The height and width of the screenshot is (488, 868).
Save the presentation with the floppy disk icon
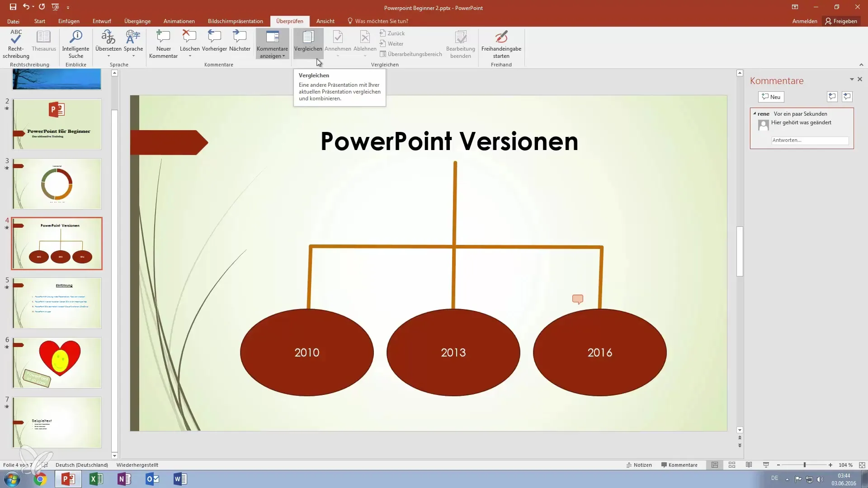(x=13, y=7)
